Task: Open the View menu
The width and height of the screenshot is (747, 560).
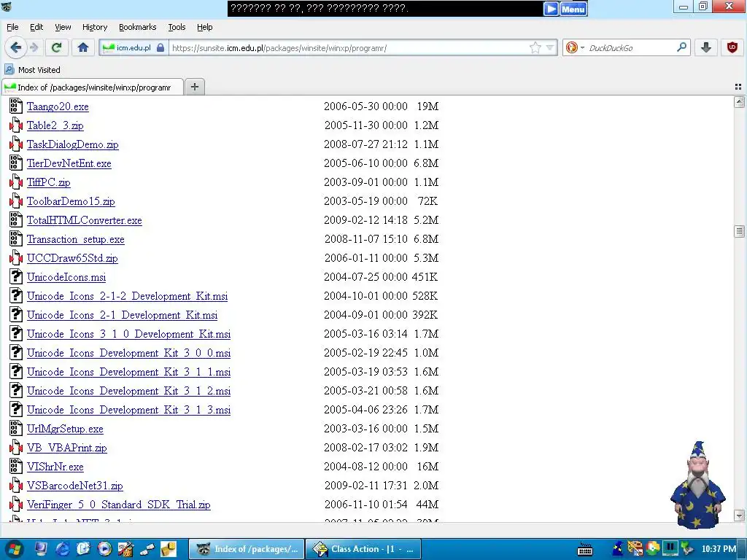Action: (63, 27)
